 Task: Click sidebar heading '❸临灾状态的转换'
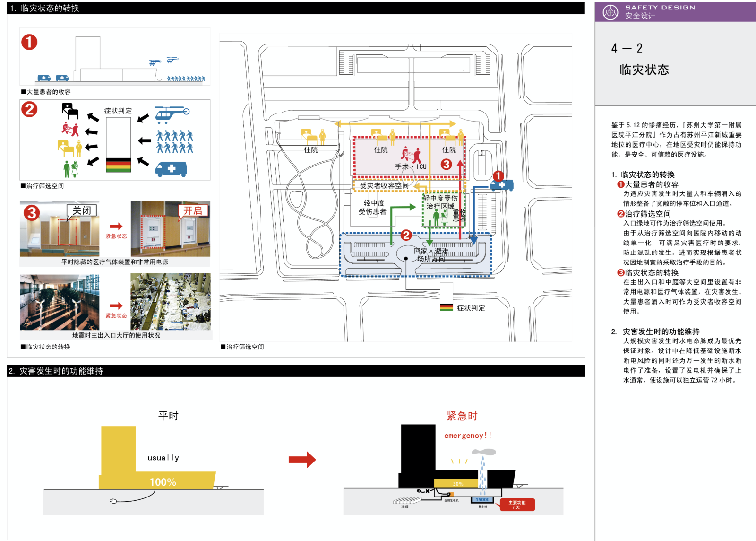click(648, 272)
